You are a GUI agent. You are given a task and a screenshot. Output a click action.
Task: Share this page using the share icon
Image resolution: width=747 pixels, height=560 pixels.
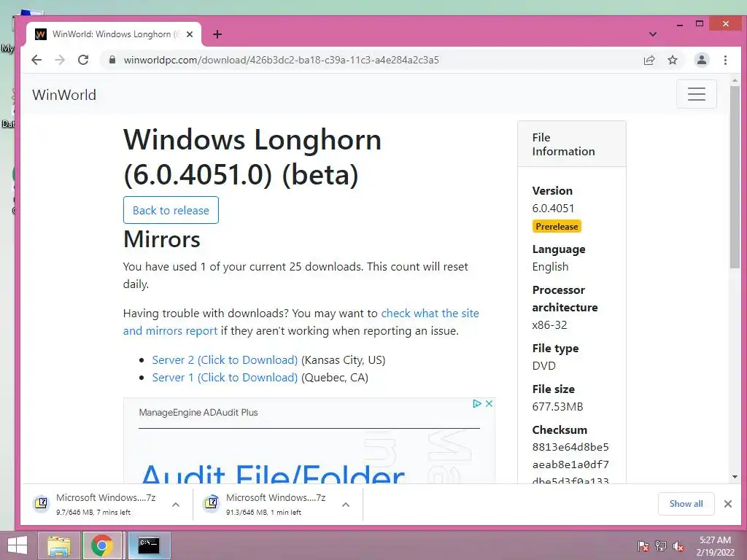click(x=649, y=60)
